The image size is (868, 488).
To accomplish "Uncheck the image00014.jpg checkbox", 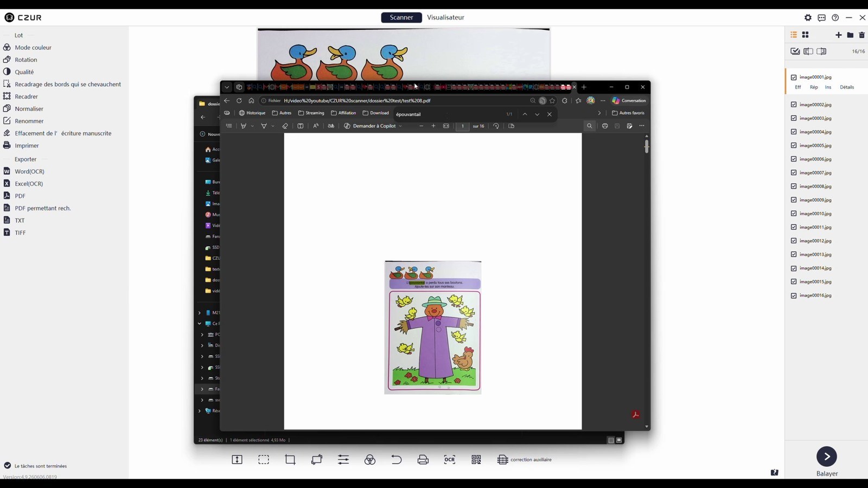I will 794,268.
